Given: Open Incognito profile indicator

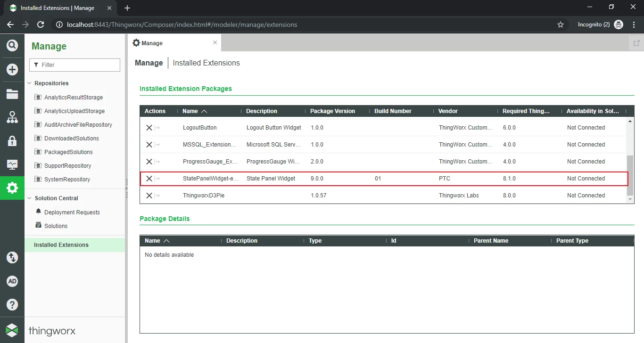Looking at the screenshot, I should coord(601,24).
